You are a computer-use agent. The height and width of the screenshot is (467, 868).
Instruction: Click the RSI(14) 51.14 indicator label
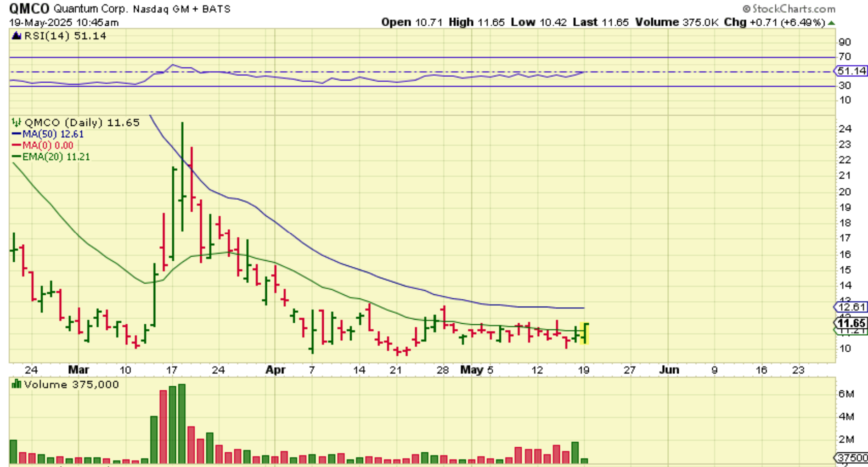pyautogui.click(x=65, y=36)
